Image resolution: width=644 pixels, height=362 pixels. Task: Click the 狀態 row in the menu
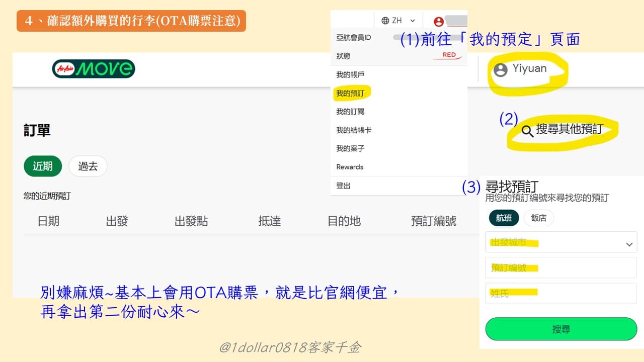[x=399, y=56]
